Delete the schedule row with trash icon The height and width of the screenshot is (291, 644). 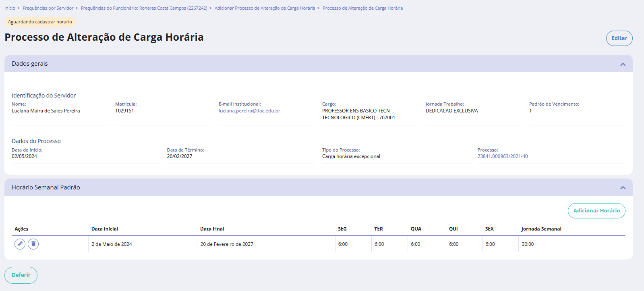[33, 244]
